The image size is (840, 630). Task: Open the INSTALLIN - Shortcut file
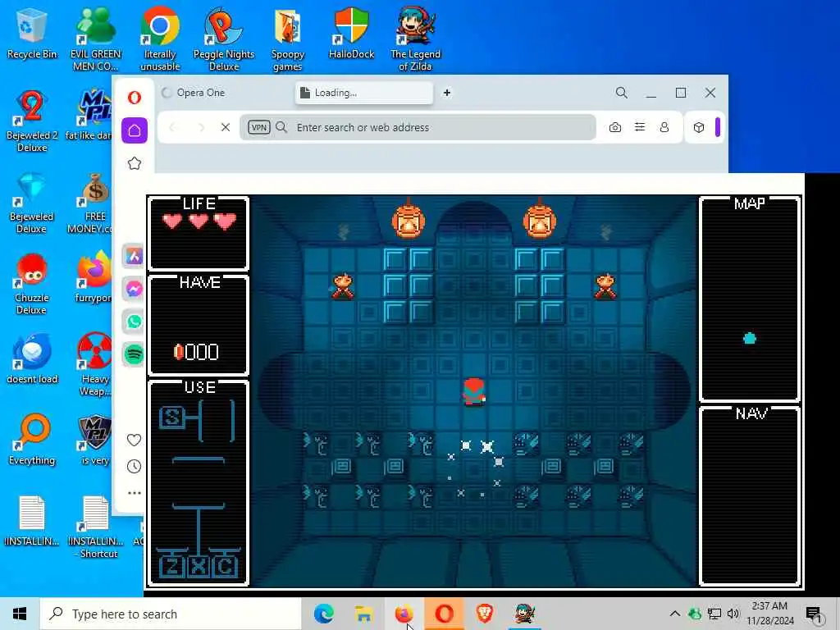coord(96,526)
